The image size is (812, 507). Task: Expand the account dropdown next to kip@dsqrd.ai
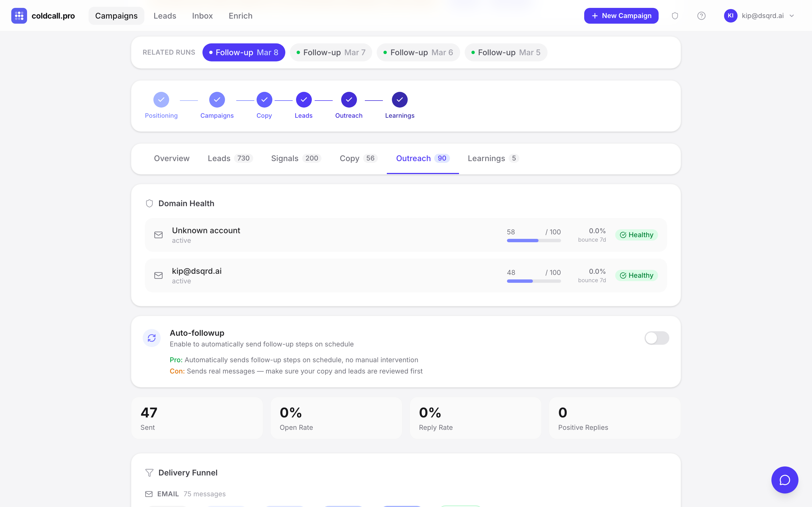[x=792, y=15]
